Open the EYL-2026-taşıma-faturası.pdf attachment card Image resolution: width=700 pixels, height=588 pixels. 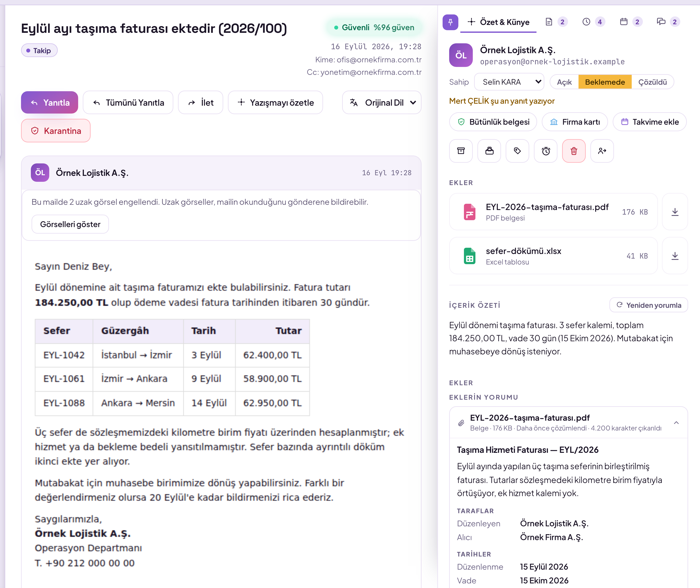(553, 212)
